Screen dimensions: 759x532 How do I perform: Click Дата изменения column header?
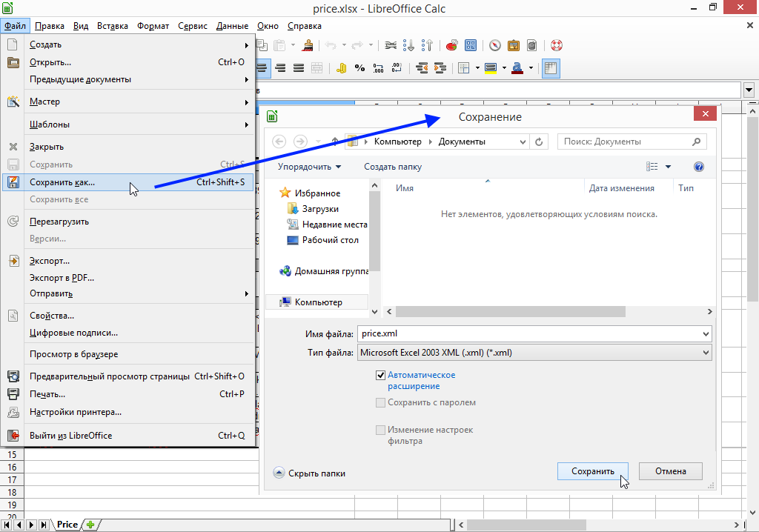point(622,188)
